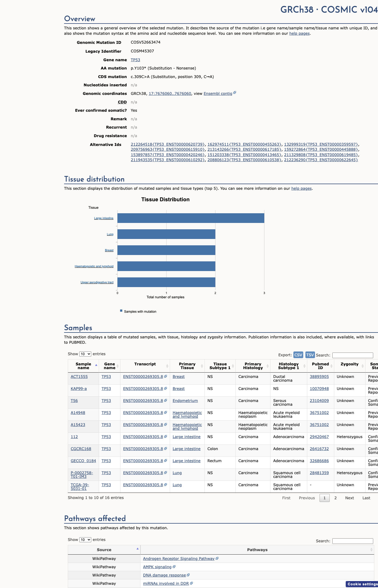
Task: Open the TP53 gene name link in Overview
Action: click(x=135, y=60)
